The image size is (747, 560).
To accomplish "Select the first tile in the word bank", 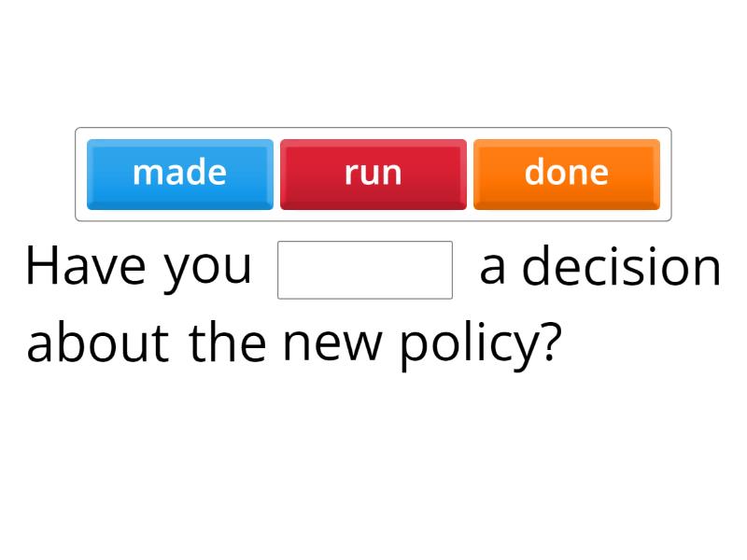I will (180, 175).
